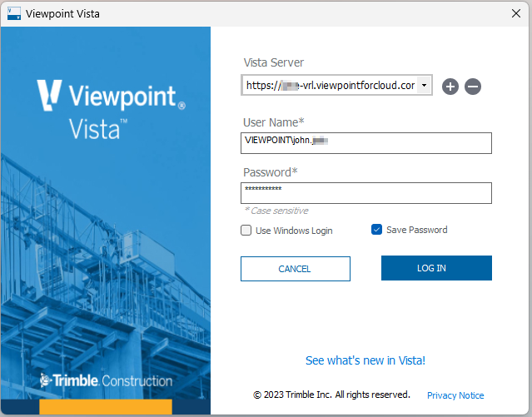The height and width of the screenshot is (417, 532).
Task: Click the CANCEL button
Action: 296,269
